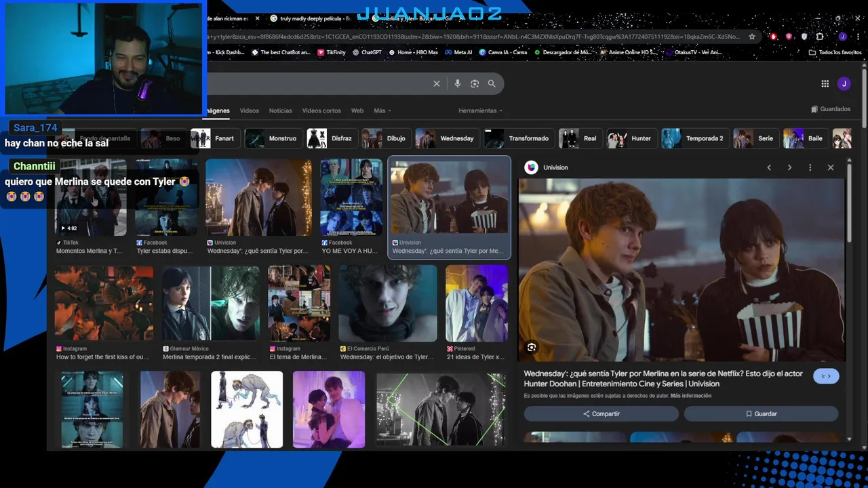Image resolution: width=868 pixels, height=488 pixels.
Task: Open Anime Online HD bookmark
Action: click(x=629, y=52)
